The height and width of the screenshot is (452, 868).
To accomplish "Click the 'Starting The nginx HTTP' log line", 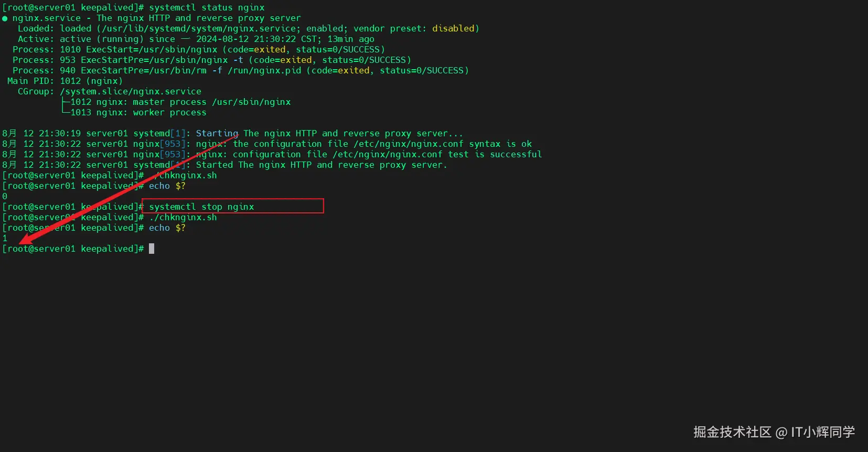I will click(x=233, y=134).
